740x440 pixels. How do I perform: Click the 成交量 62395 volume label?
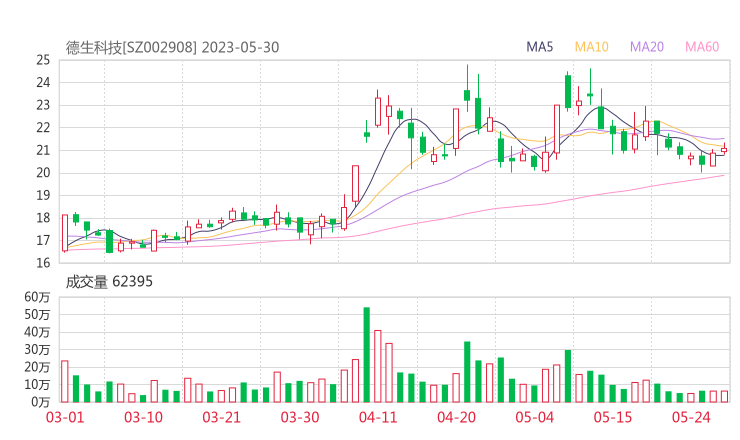[109, 282]
